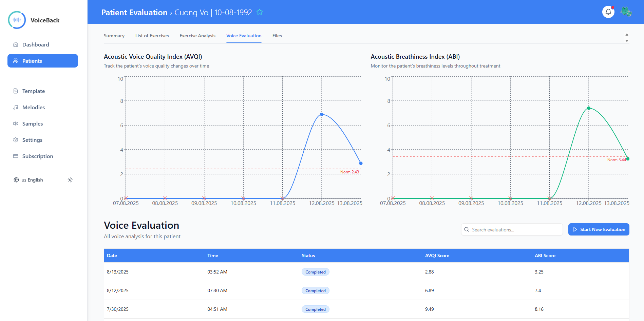Open the Subscription page
Viewport: 644px width, 321px height.
pyautogui.click(x=37, y=156)
